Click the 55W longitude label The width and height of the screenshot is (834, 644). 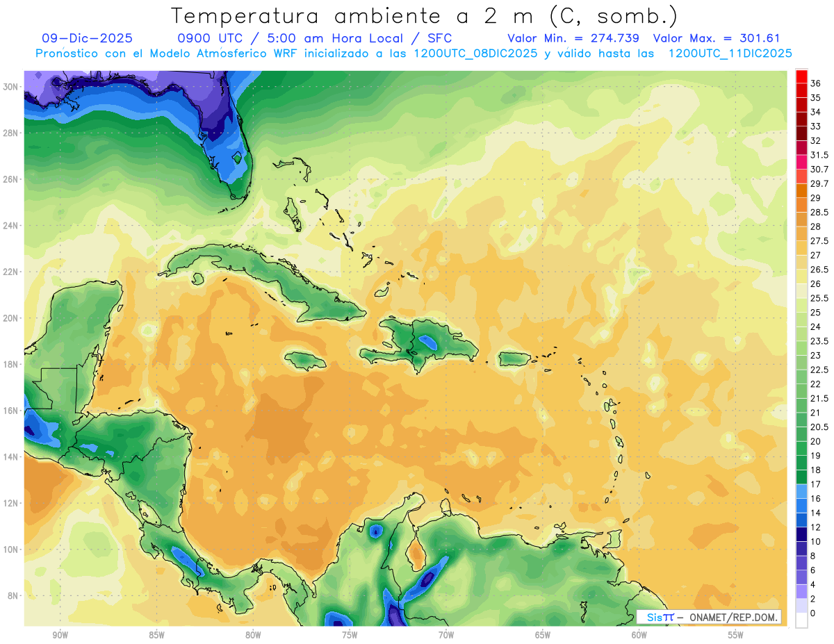click(736, 635)
